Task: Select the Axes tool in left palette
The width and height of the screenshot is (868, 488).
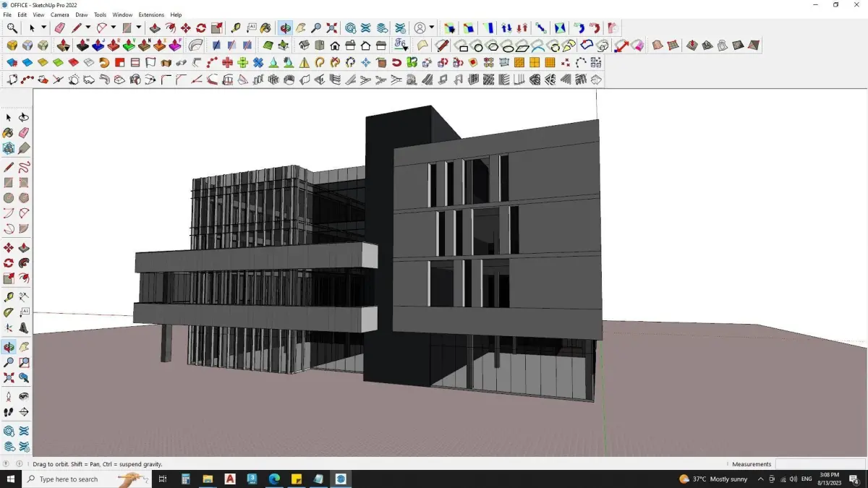Action: point(9,328)
